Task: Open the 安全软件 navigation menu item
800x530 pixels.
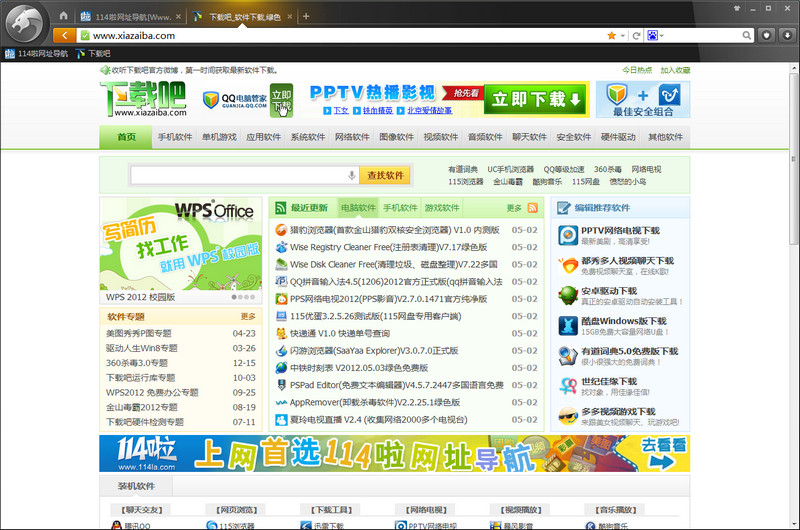Action: pyautogui.click(x=573, y=137)
